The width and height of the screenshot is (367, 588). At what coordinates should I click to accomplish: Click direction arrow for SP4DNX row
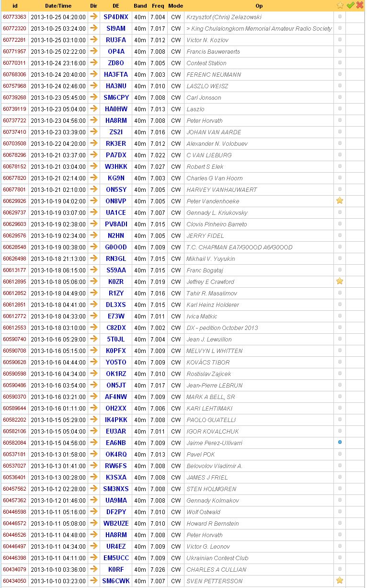coord(94,16)
